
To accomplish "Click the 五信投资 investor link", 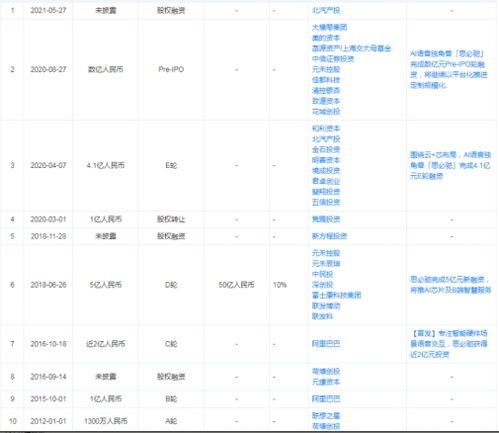I will coord(326,202).
